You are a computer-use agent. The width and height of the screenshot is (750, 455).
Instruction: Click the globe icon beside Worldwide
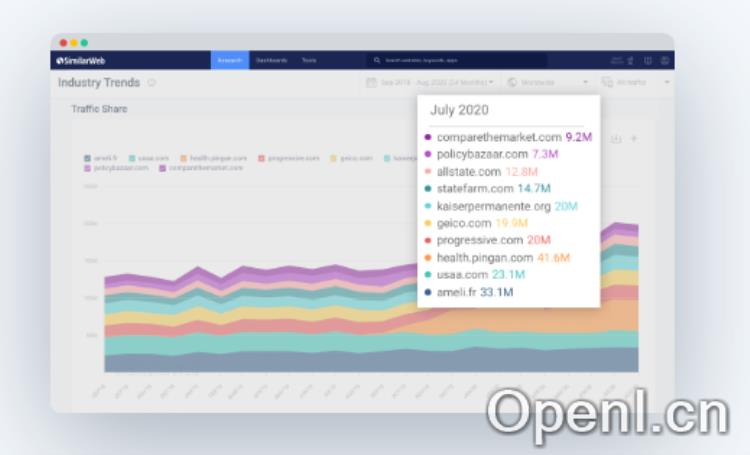pos(512,82)
